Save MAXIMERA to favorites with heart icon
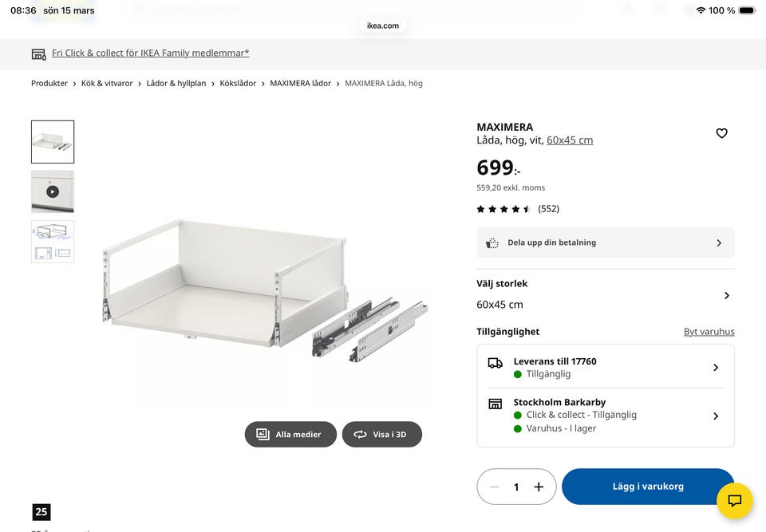The image size is (766, 532). coord(721,133)
